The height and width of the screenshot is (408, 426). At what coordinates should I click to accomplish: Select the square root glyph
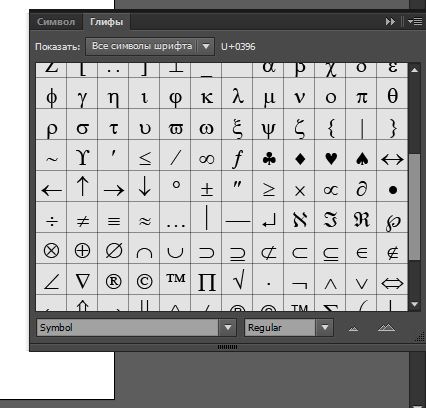click(238, 280)
